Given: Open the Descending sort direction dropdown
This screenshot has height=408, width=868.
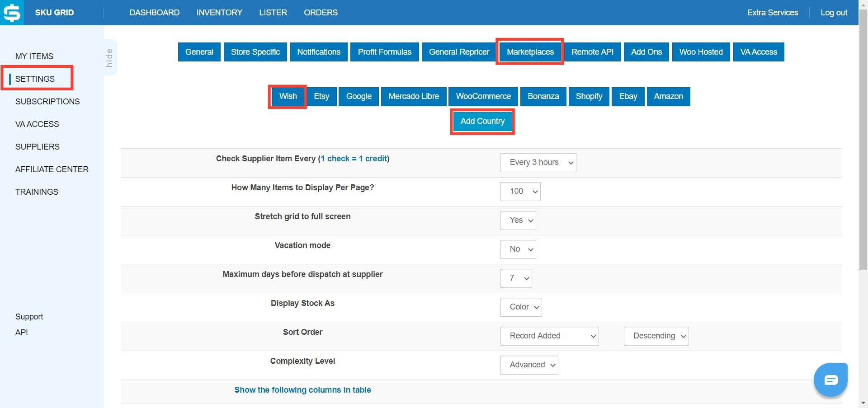Looking at the screenshot, I should [x=656, y=336].
